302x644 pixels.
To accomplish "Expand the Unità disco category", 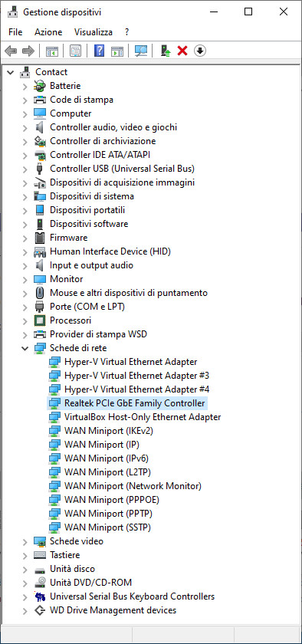I will tap(25, 569).
